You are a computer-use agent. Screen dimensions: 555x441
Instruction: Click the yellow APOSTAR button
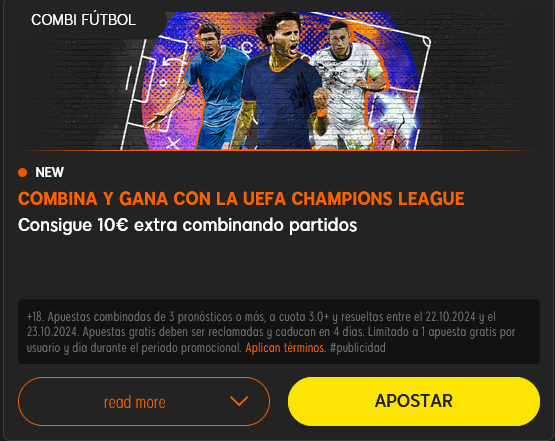[414, 401]
